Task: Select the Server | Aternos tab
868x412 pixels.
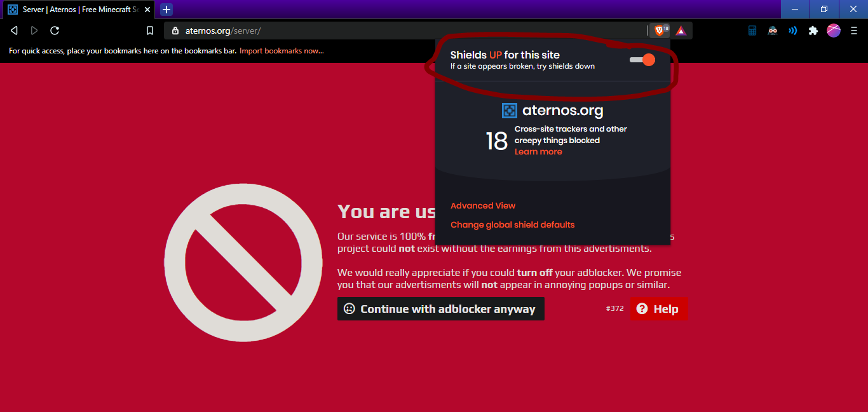Action: 78,10
